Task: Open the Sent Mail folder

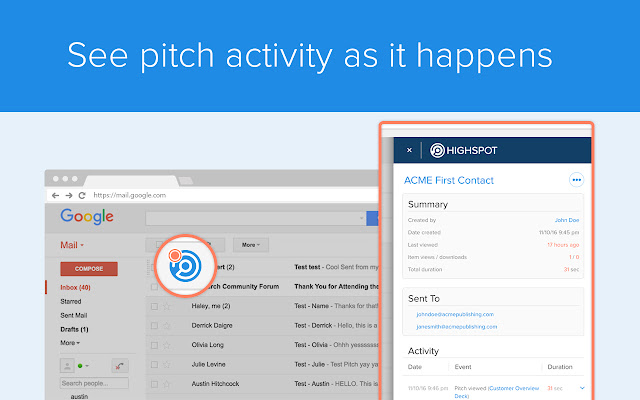Action: pos(73,315)
